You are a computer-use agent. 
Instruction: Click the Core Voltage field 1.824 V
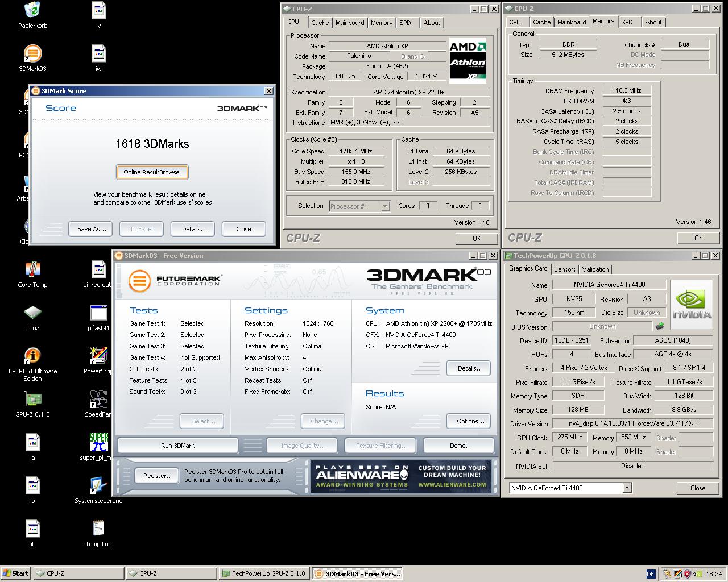click(426, 76)
